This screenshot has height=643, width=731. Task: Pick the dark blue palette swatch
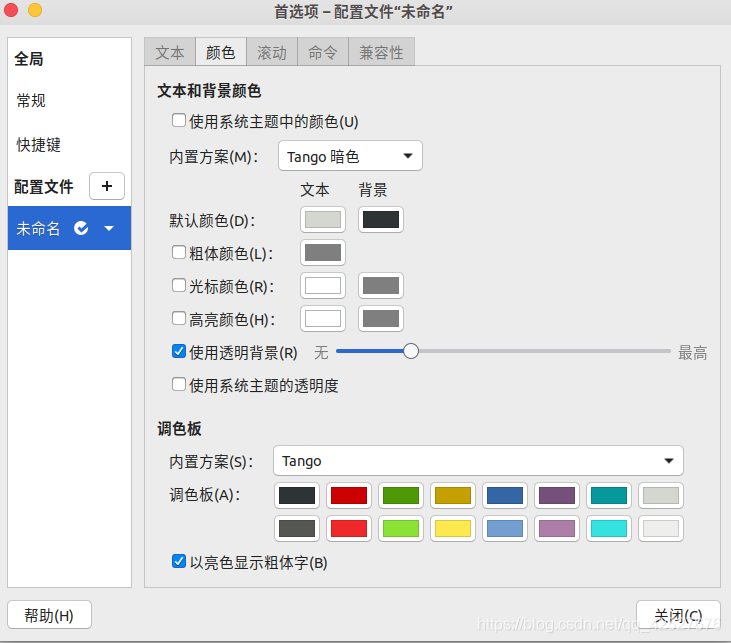[505, 495]
